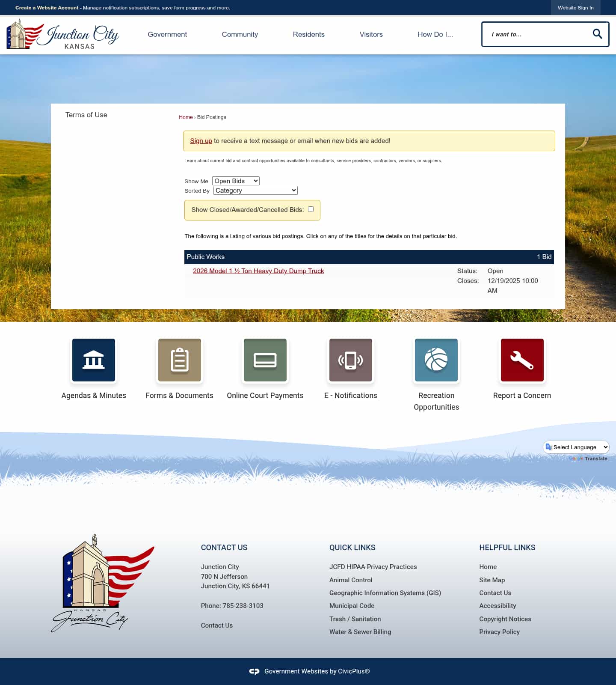Click the HELPFUL LINKS footer heading

pyautogui.click(x=507, y=548)
